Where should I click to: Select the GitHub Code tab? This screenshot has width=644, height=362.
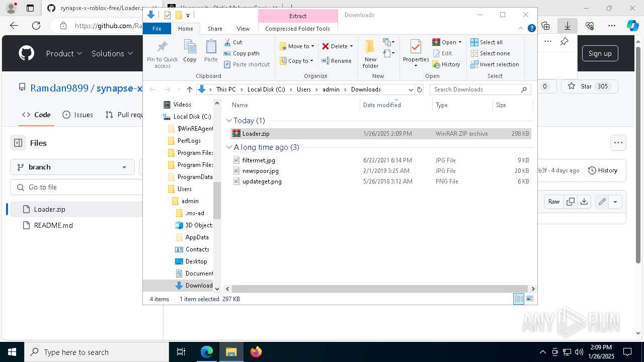37,115
